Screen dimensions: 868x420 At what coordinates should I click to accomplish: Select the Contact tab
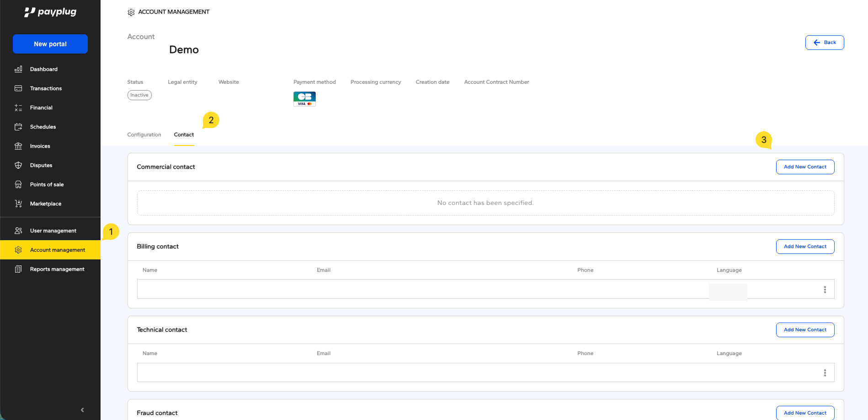(184, 135)
